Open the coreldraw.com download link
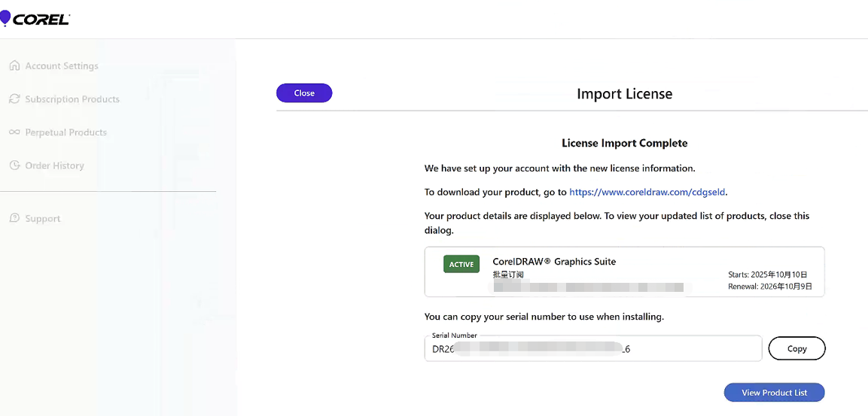The height and width of the screenshot is (419, 868). [x=647, y=193]
